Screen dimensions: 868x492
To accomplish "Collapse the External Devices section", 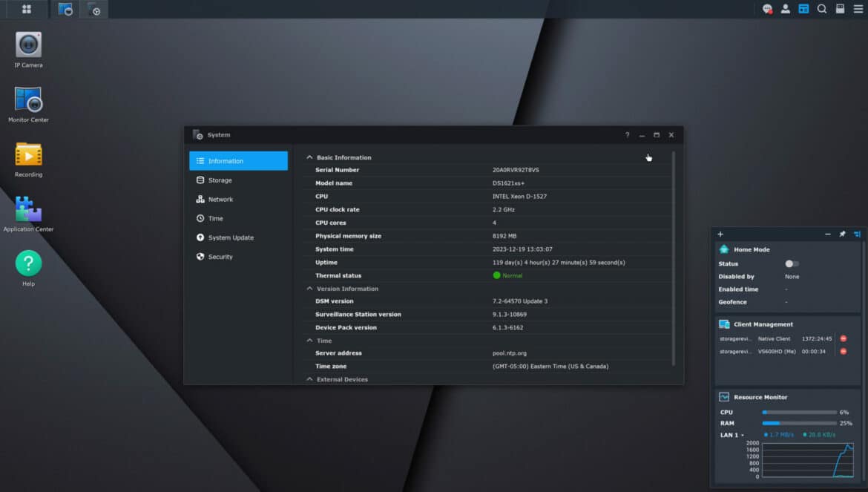I will [x=309, y=380].
